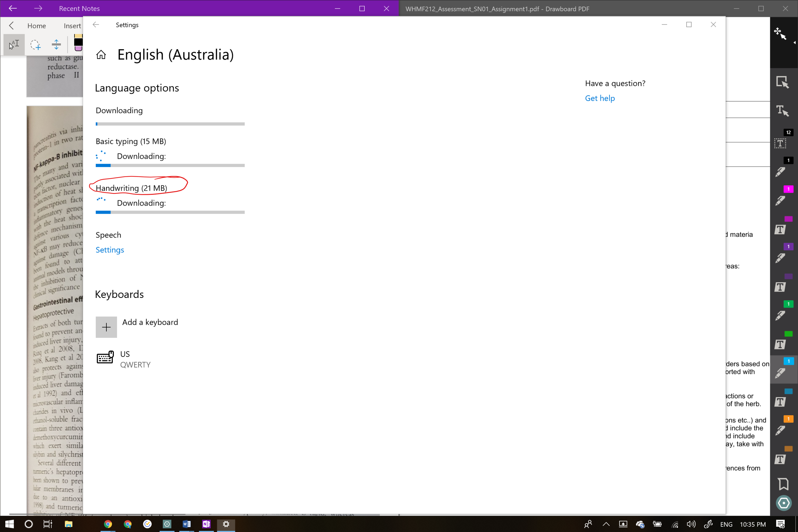
Task: Open the Home tab in OneNote
Action: [x=37, y=26]
